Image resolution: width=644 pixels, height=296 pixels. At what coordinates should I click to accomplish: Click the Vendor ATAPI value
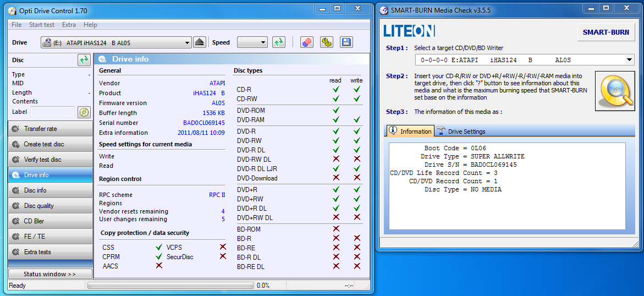tap(217, 84)
